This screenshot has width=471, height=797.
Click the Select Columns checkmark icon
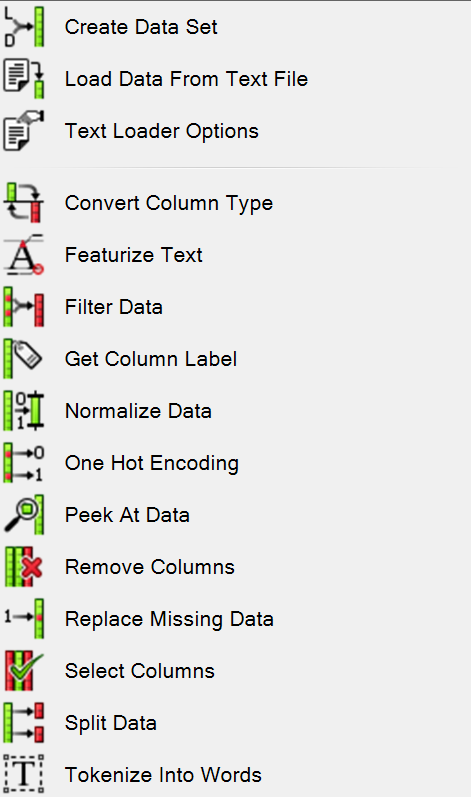pyautogui.click(x=23, y=670)
